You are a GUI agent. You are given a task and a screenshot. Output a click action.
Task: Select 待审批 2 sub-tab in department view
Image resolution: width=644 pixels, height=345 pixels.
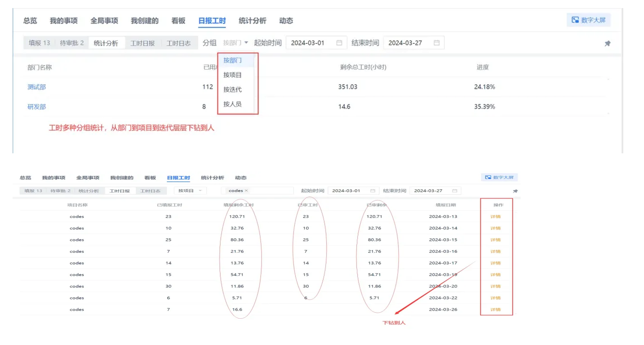(x=72, y=43)
